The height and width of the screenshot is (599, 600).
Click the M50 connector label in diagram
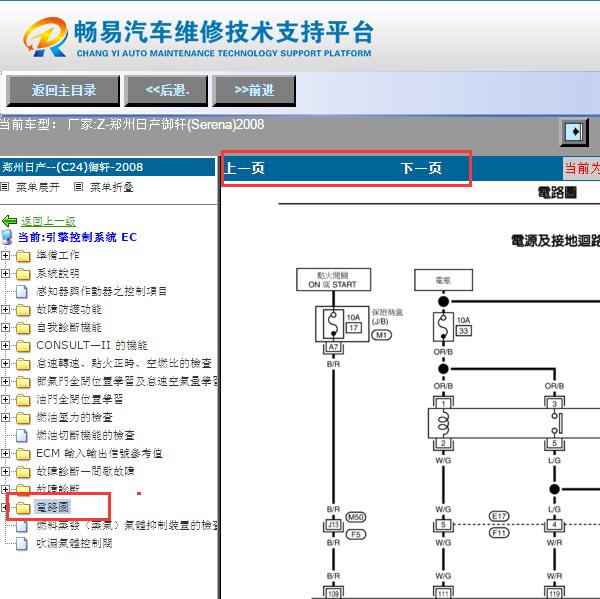[356, 517]
